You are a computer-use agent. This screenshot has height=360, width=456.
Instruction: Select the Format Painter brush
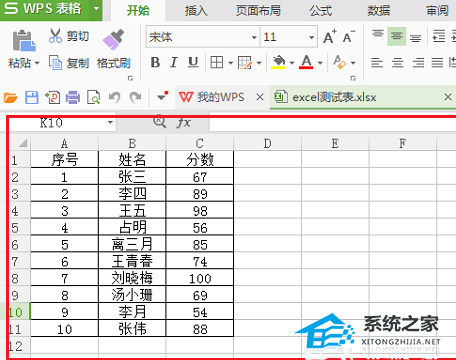click(113, 39)
